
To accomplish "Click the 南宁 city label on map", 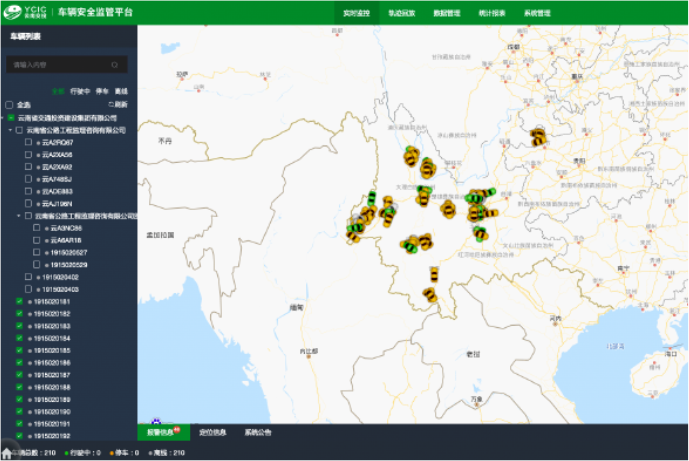I will pos(623,268).
